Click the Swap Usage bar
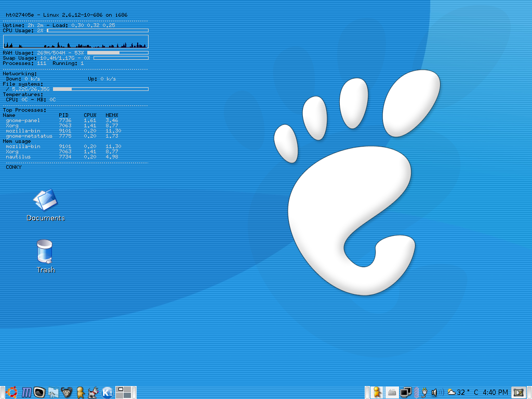 click(x=121, y=58)
